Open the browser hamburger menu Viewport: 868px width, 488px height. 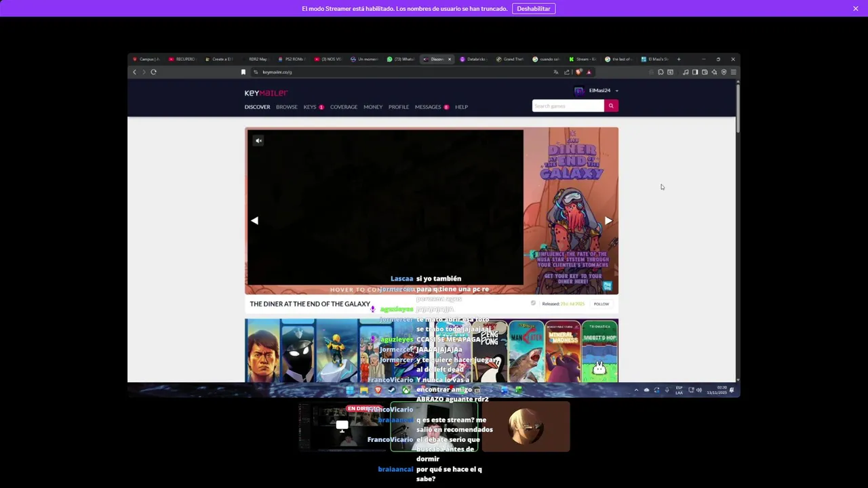coord(733,72)
